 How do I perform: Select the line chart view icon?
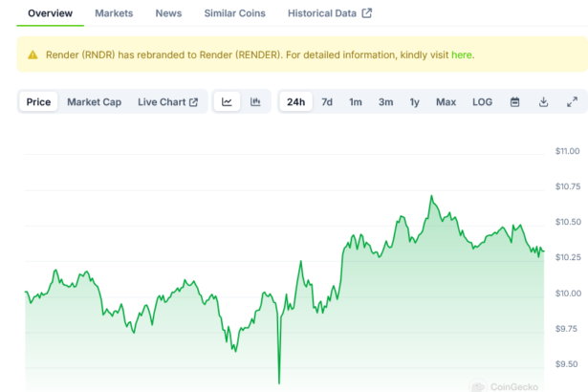click(227, 102)
